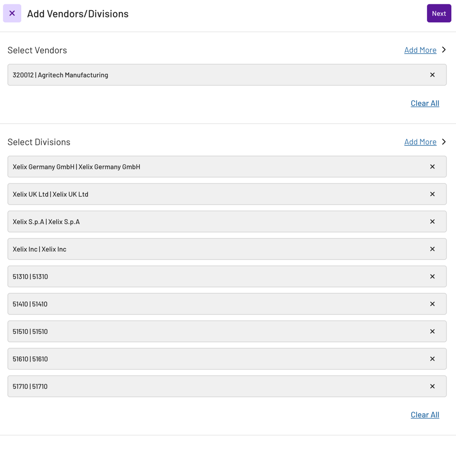Remove Xelix S.p.A division

(432, 222)
